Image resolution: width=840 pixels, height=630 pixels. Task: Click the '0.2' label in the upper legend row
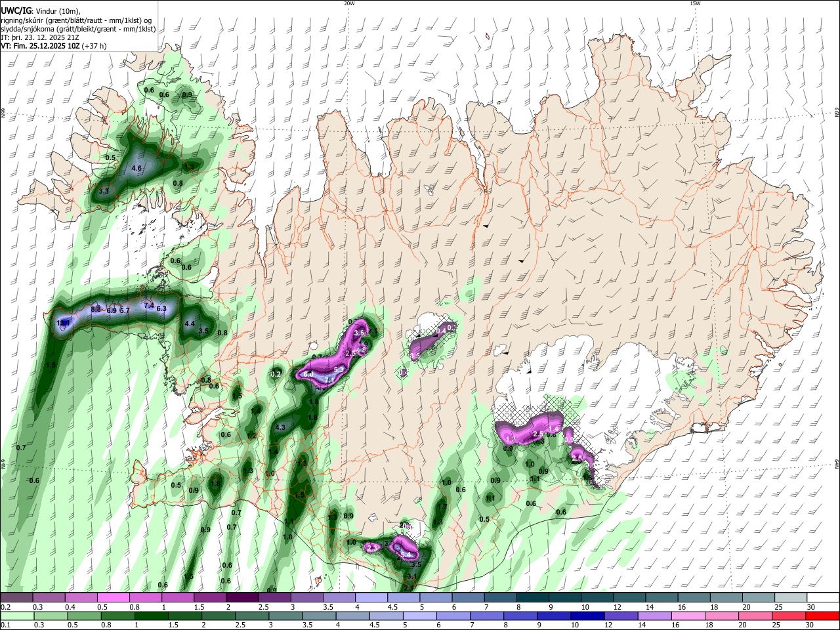(6, 606)
